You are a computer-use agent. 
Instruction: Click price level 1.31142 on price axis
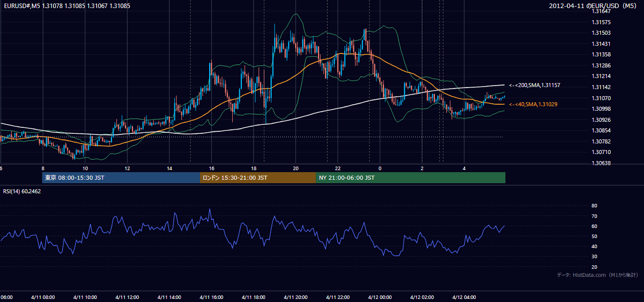click(x=601, y=87)
